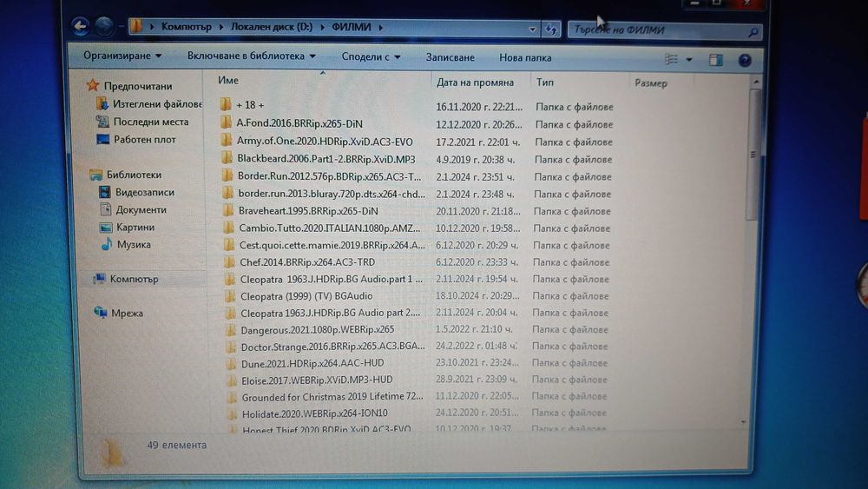Select the Doctor.Strange.2016 folder icon
Screen dimensions: 868x489
[232, 347]
